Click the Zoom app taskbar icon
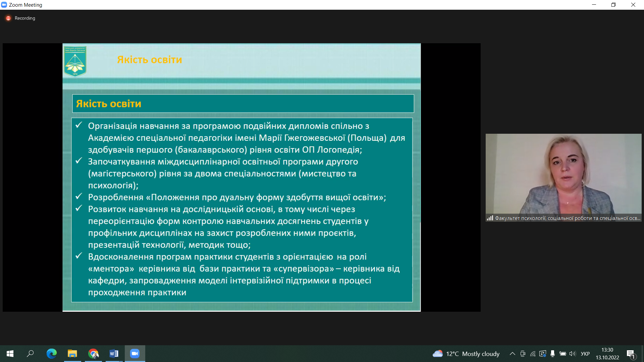This screenshot has height=362, width=644. 135,354
